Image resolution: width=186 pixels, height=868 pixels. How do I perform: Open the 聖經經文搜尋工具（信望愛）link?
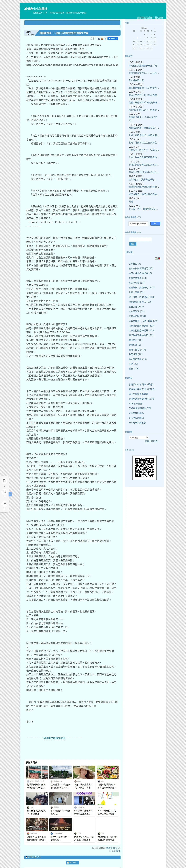[142, 389]
